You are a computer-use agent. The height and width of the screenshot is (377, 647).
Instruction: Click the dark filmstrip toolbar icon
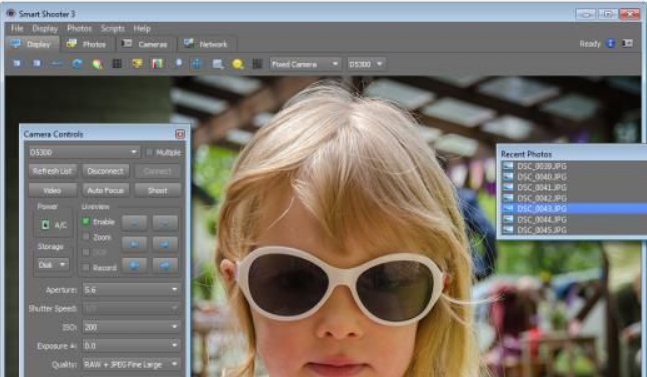pos(257,64)
